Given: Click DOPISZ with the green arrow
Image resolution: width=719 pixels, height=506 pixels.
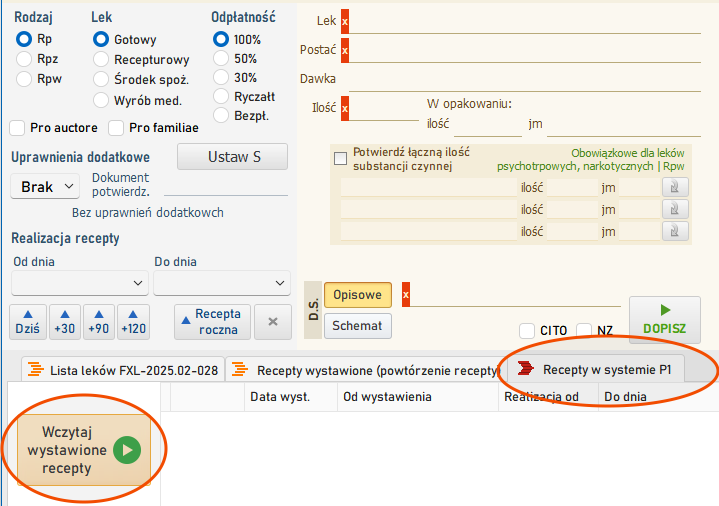Looking at the screenshot, I should (664, 320).
